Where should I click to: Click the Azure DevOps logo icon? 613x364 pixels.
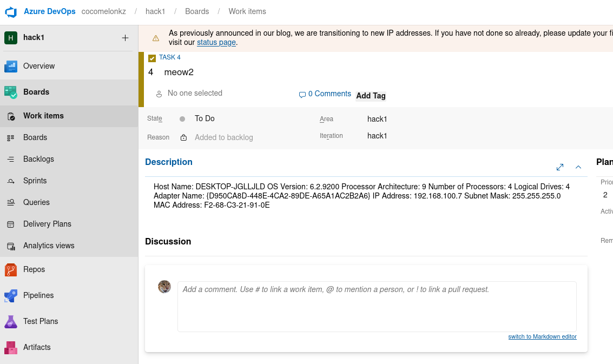click(x=11, y=12)
